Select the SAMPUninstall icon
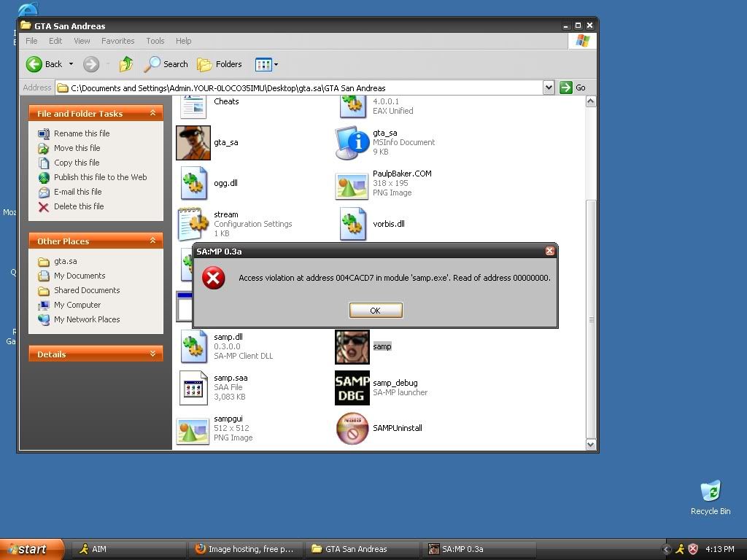This screenshot has height=560, width=747. (x=352, y=428)
